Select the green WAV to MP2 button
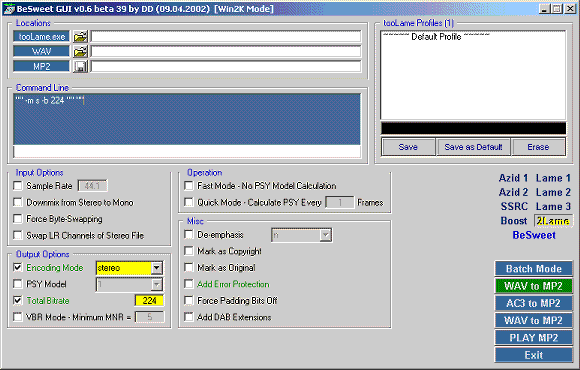 point(533,286)
